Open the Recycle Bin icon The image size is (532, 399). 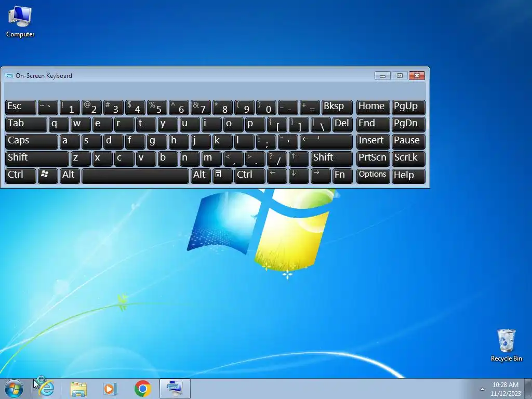[506, 345]
